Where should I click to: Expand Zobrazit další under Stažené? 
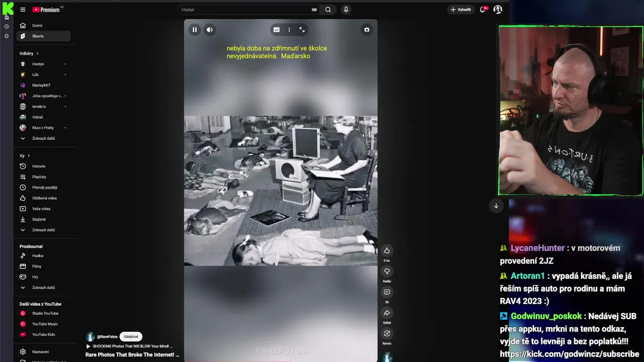click(43, 230)
